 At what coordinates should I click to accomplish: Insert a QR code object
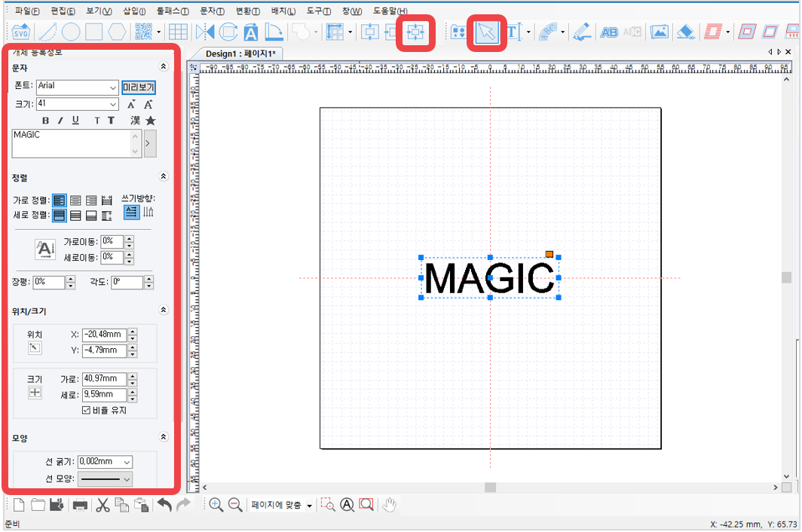pos(144,32)
